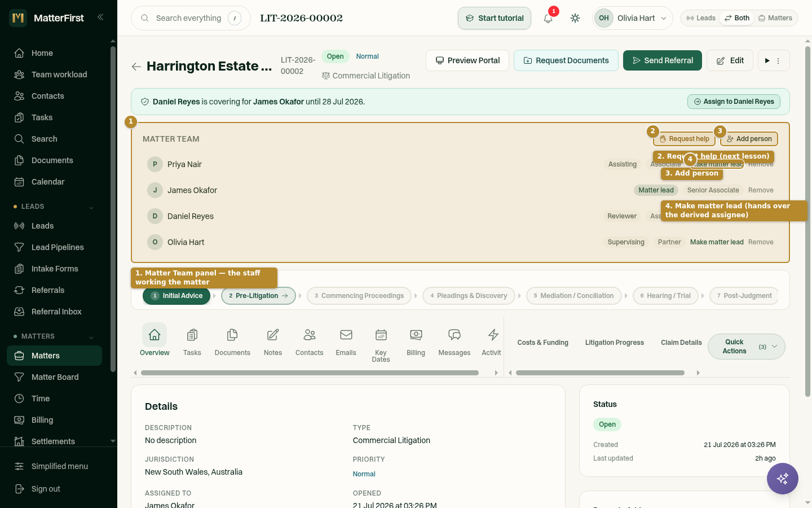Open Tasks in the sidebar

(x=54, y=117)
